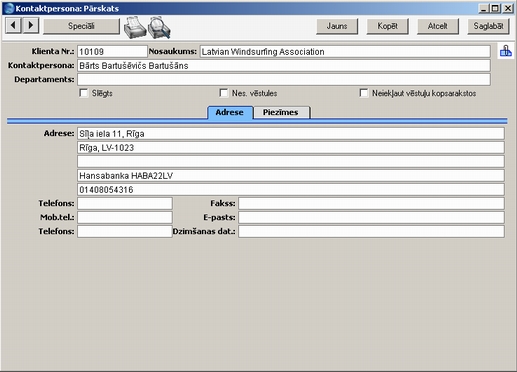
Task: Close the Kontaktpersona window
Action: click(x=508, y=8)
